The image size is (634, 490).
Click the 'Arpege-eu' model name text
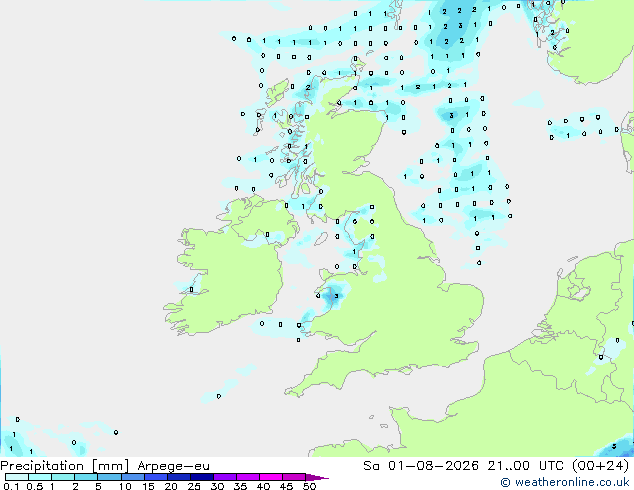[173, 466]
